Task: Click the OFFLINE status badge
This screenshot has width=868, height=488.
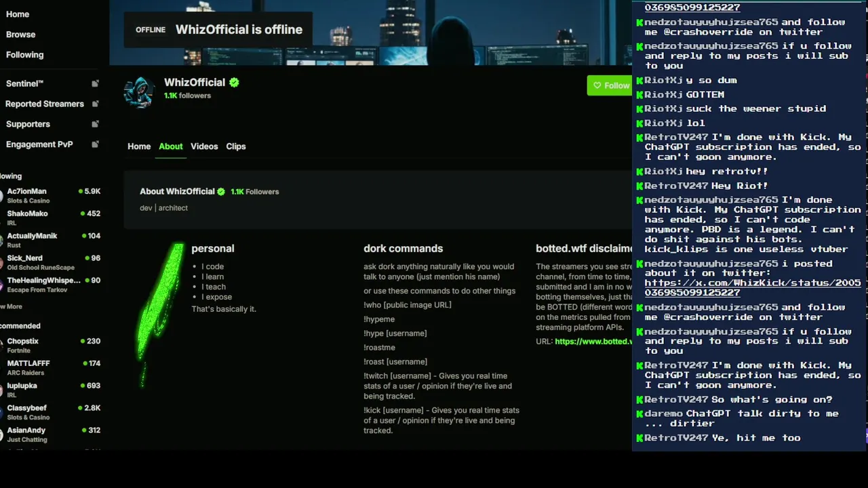Action: point(151,30)
